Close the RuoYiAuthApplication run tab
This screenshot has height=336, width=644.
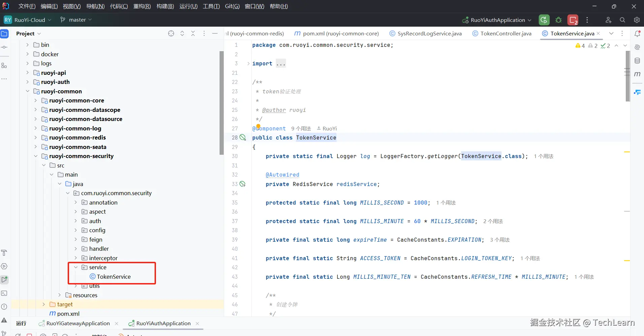(197, 323)
